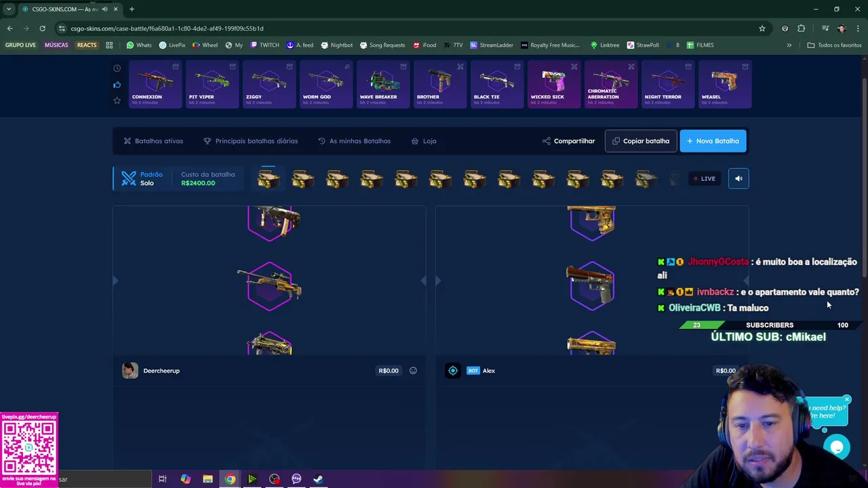
Task: Click the Deercheerup player name
Action: tap(161, 371)
